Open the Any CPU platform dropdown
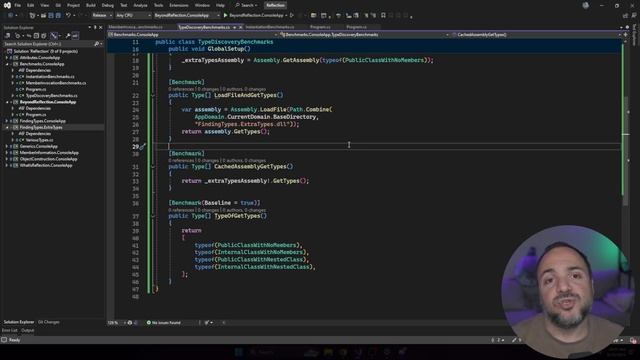640x360 pixels. coord(133,16)
